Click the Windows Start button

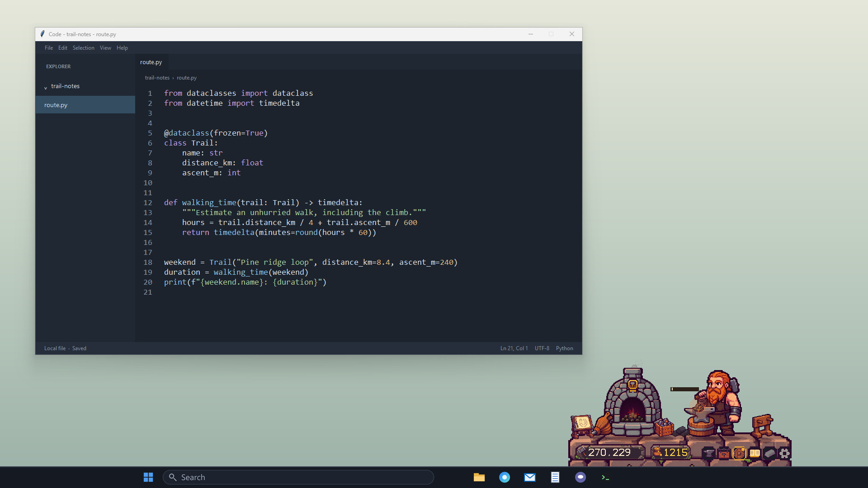tap(148, 477)
